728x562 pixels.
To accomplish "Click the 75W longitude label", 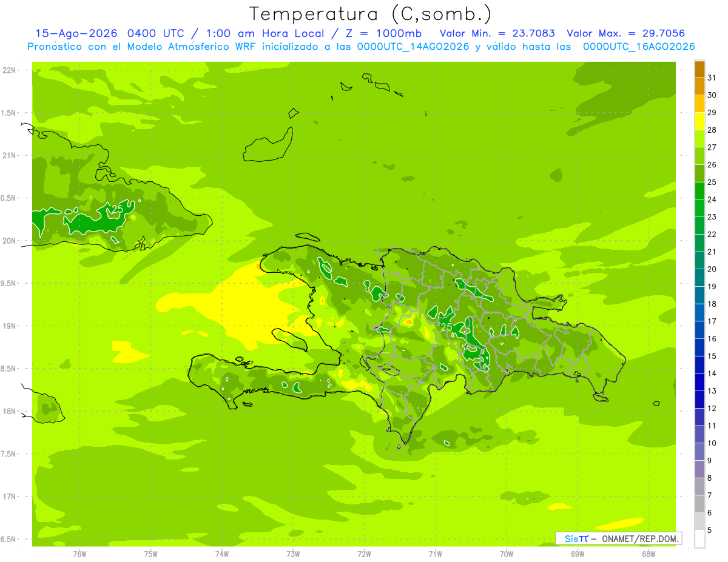I will [x=151, y=554].
